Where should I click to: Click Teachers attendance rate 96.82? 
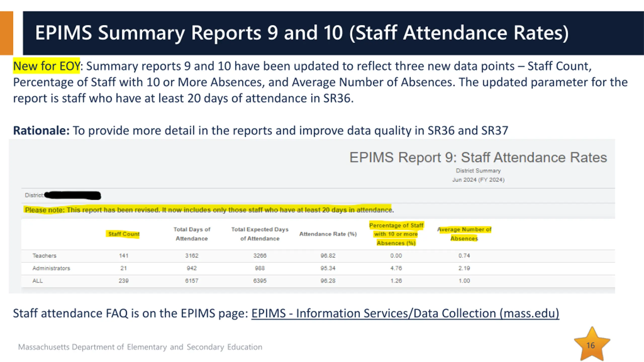coord(328,256)
